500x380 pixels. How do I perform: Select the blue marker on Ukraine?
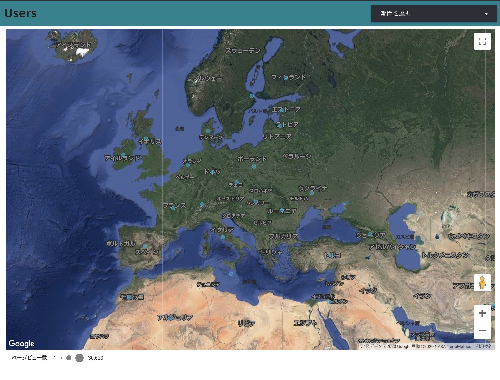coord(312,193)
